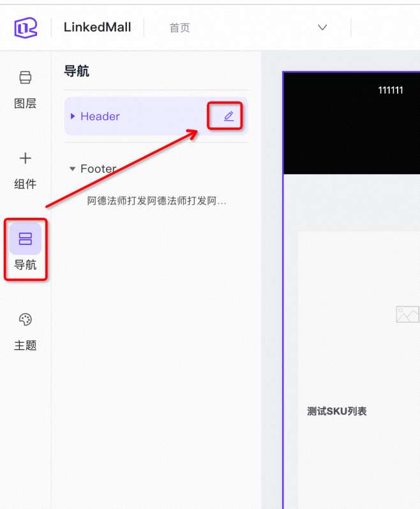The width and height of the screenshot is (420, 509).
Task: Click the 测试SKU列表 title on the canvas
Action: (337, 411)
